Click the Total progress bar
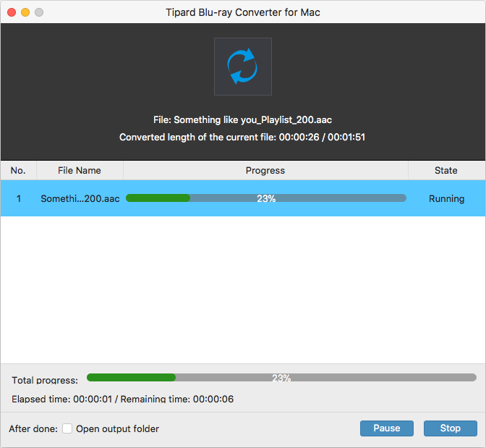The height and width of the screenshot is (448, 486). (x=281, y=377)
